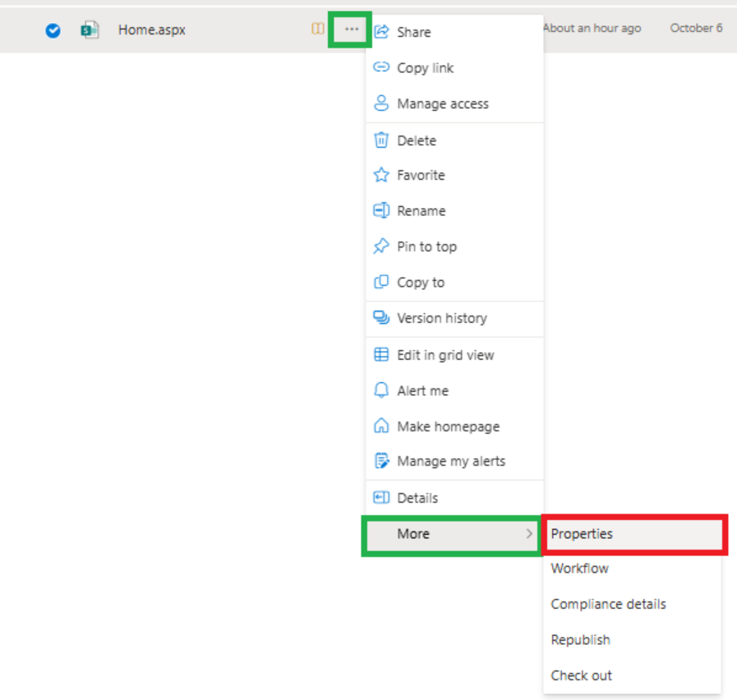Click the chevron arrow on the More item

pyautogui.click(x=529, y=534)
